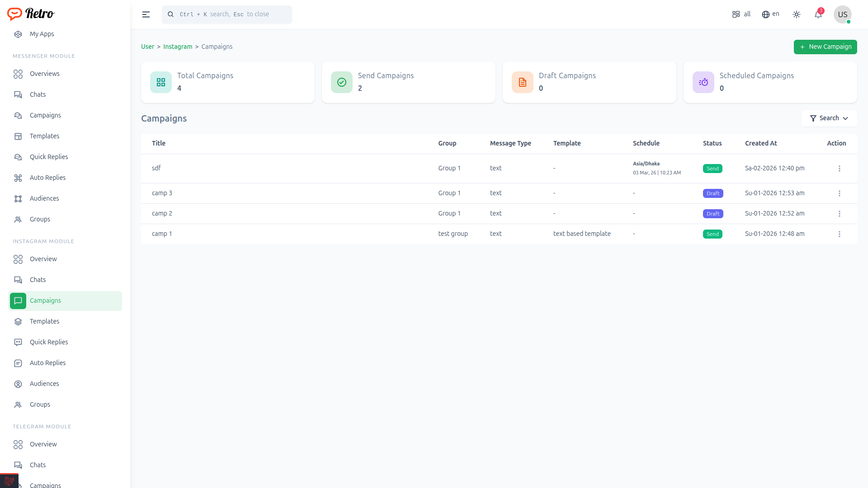Click the Scheduled Campaigns timer icon

pos(703,82)
